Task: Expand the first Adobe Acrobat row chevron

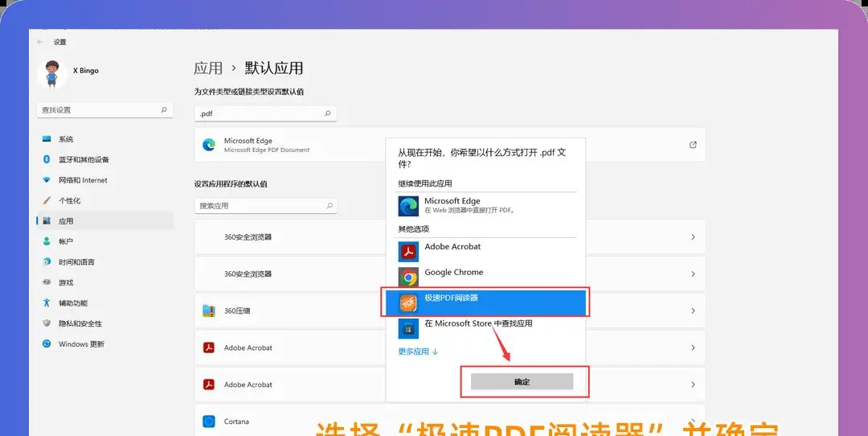Action: (x=693, y=348)
